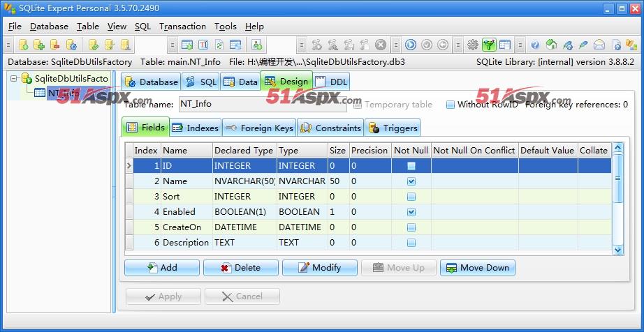Click the table grid view toolbar icon
This screenshot has width=644, height=332.
tap(505, 45)
